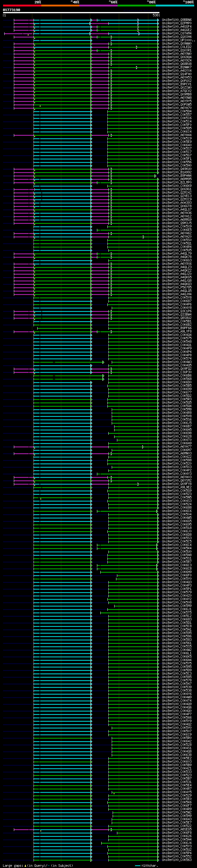Click the red ~20% identity legend bar

click(22, 6)
